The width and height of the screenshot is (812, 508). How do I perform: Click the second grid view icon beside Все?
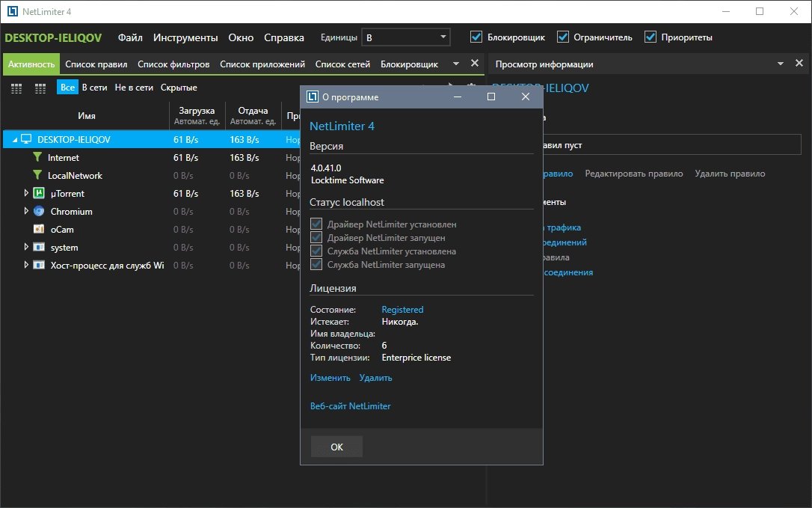(x=40, y=88)
